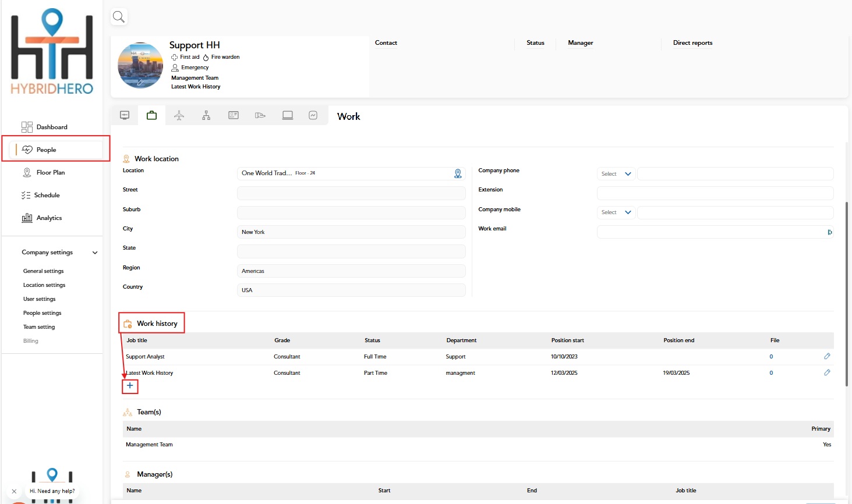This screenshot has width=852, height=504.
Task: Click the '19/03/2025' position end date
Action: click(x=676, y=373)
